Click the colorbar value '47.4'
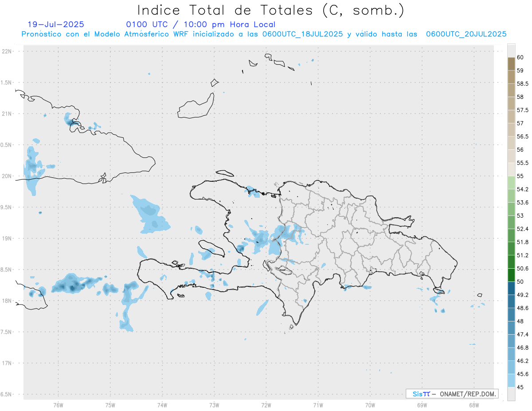532x411 pixels. 522,334
